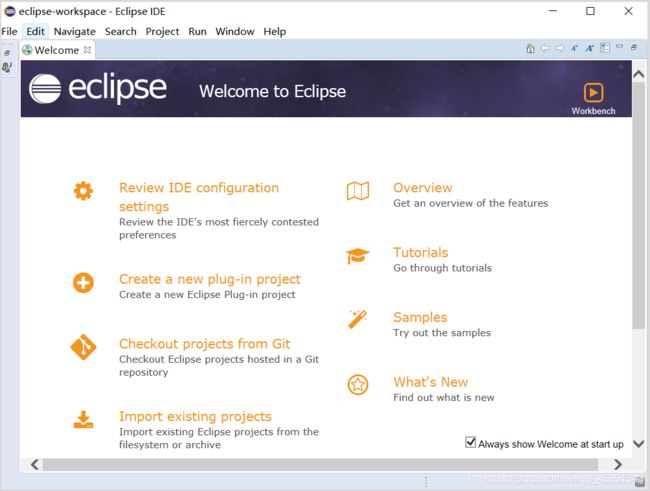Close the Welcome tab
650x491 pixels.
tap(87, 50)
